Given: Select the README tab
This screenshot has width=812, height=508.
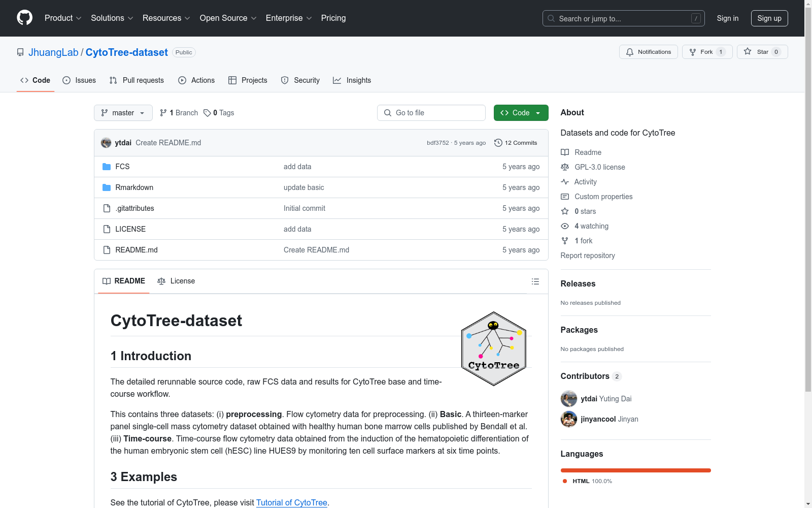Looking at the screenshot, I should 124,281.
